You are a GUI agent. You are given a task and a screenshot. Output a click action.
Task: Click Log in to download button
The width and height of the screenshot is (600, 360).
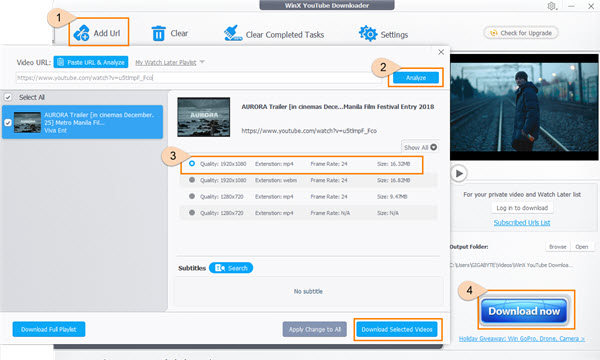tap(522, 208)
